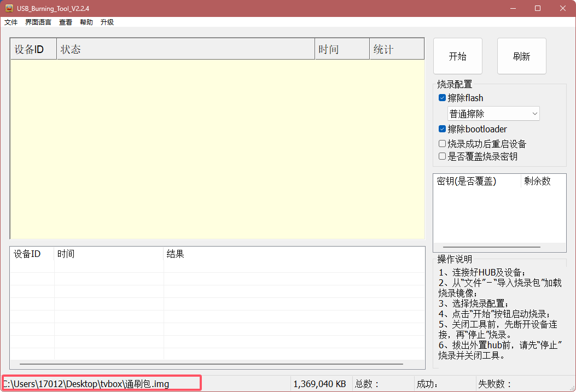Click the USB Burning Tool title bar icon
The width and height of the screenshot is (576, 392).
pyautogui.click(x=9, y=8)
